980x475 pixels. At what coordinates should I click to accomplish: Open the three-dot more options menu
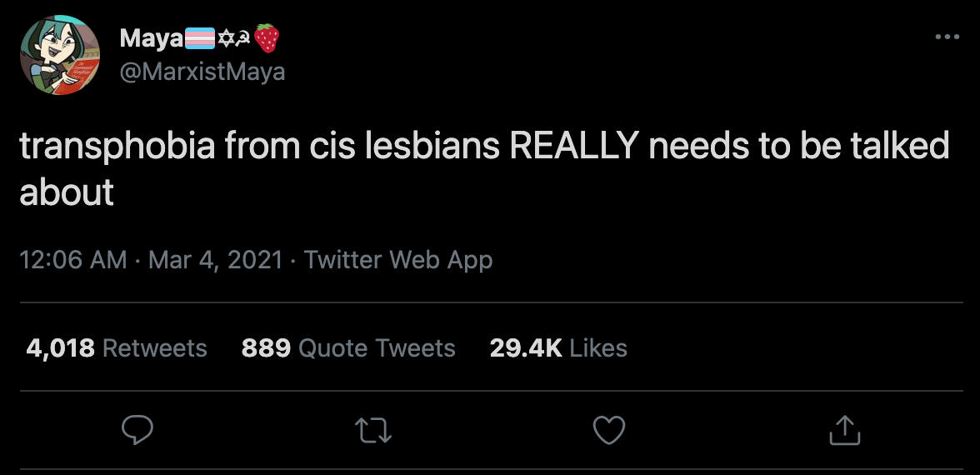947,37
